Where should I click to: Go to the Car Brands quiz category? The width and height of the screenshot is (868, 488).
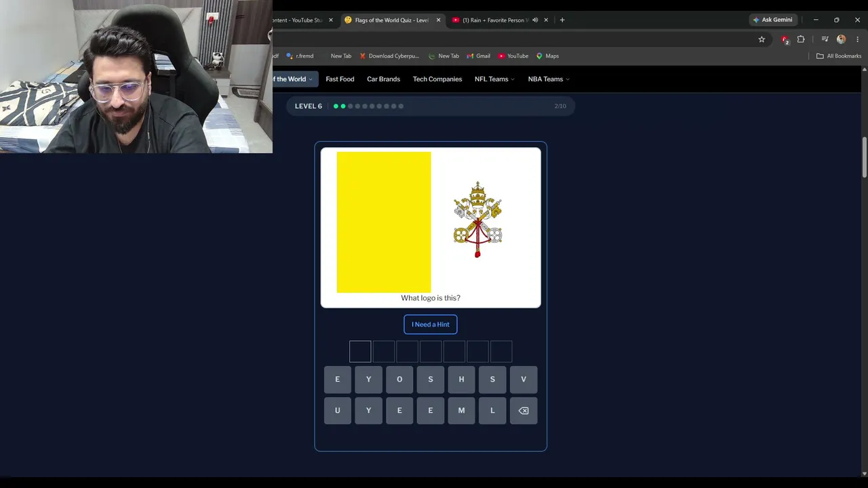coord(383,79)
